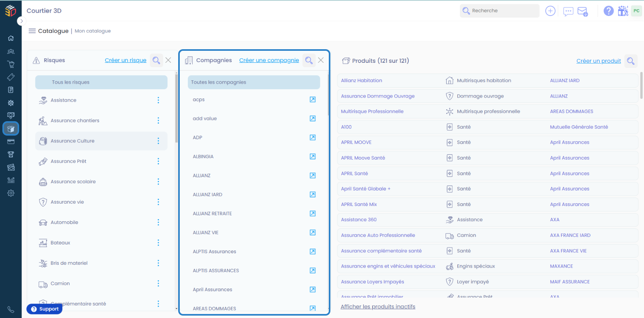Select the Tous les risques filter
Viewport: 644px width, 318px height.
click(101, 82)
